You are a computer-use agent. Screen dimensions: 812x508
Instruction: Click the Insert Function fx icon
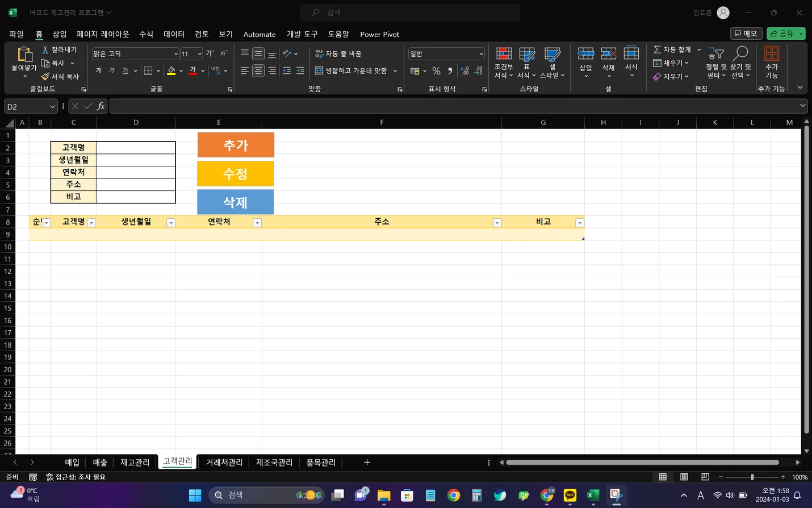coord(101,106)
